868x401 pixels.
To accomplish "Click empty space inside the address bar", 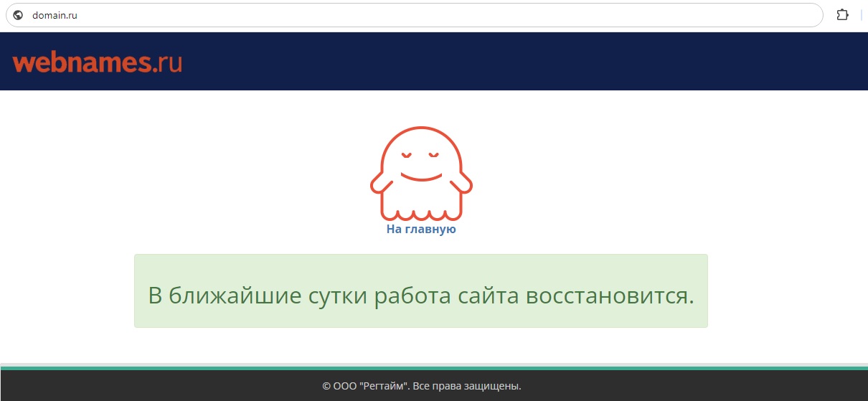I will [x=430, y=15].
